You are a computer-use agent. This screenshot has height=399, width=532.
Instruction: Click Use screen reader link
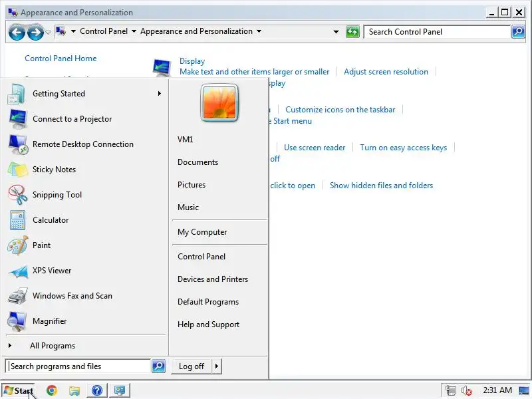pyautogui.click(x=315, y=148)
